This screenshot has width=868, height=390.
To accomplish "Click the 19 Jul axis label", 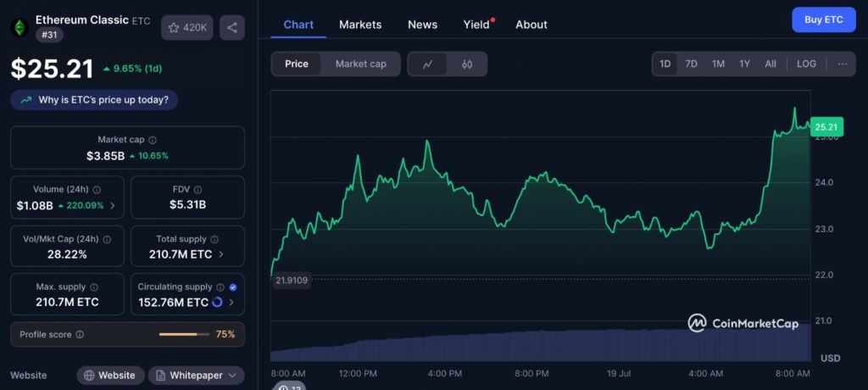I will [618, 374].
